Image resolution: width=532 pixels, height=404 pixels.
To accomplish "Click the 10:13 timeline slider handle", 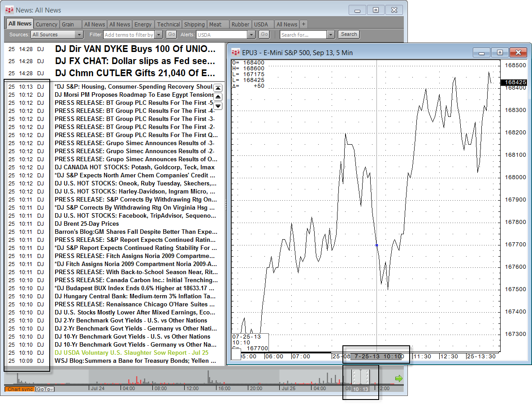I will [361, 377].
